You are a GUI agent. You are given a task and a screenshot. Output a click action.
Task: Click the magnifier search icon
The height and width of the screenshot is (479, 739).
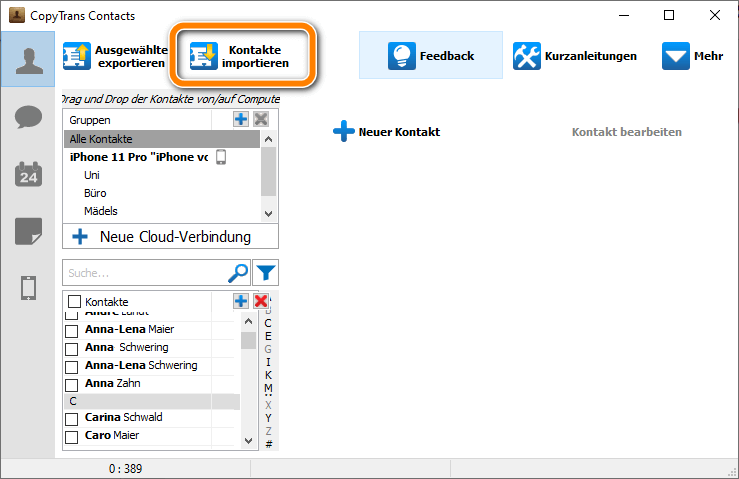[x=238, y=273]
